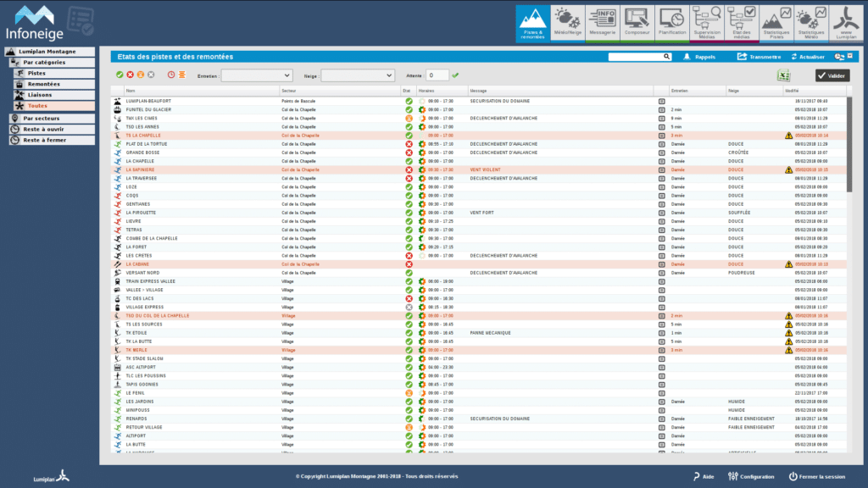Viewport: 868px width, 488px height.
Task: Click the red closed-status toolbar icon
Action: click(x=130, y=75)
